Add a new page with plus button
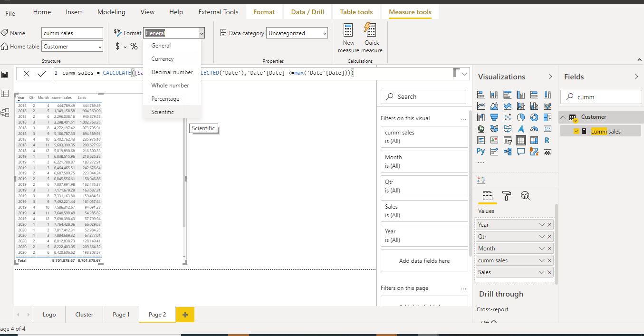 tap(185, 314)
